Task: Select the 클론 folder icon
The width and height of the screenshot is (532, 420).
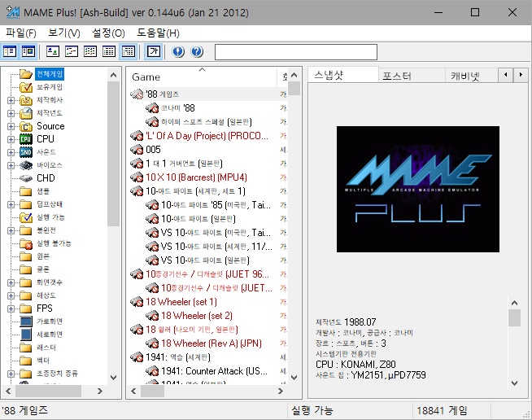Action: (26, 269)
